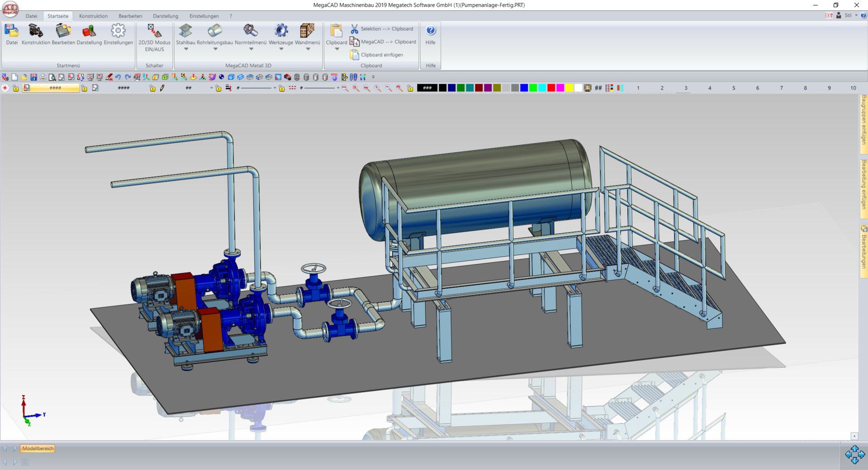
Task: Open the print preview icon
Action: tap(52, 77)
